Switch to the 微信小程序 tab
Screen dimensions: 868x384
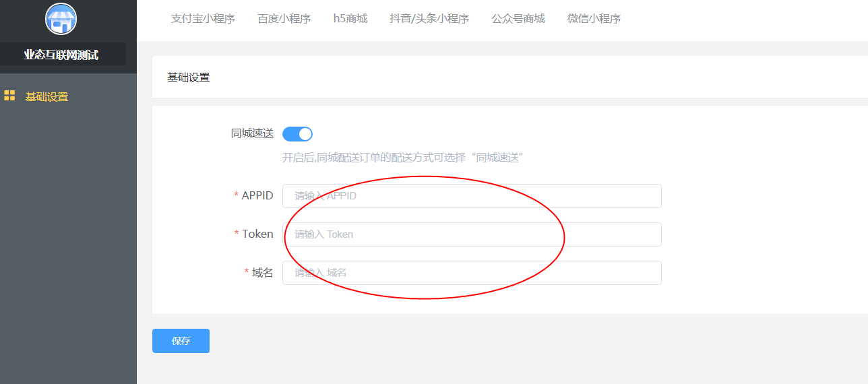click(594, 19)
